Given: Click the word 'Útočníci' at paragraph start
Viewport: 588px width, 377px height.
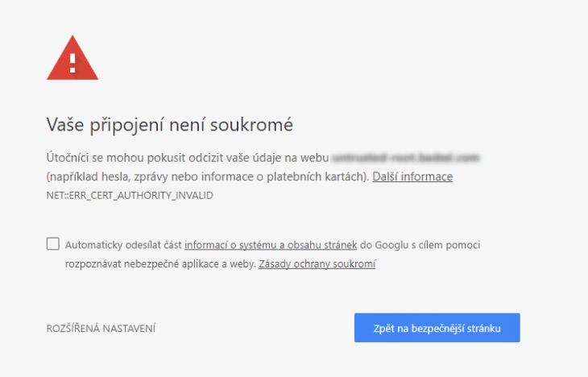Looking at the screenshot, I should pyautogui.click(x=68, y=158).
